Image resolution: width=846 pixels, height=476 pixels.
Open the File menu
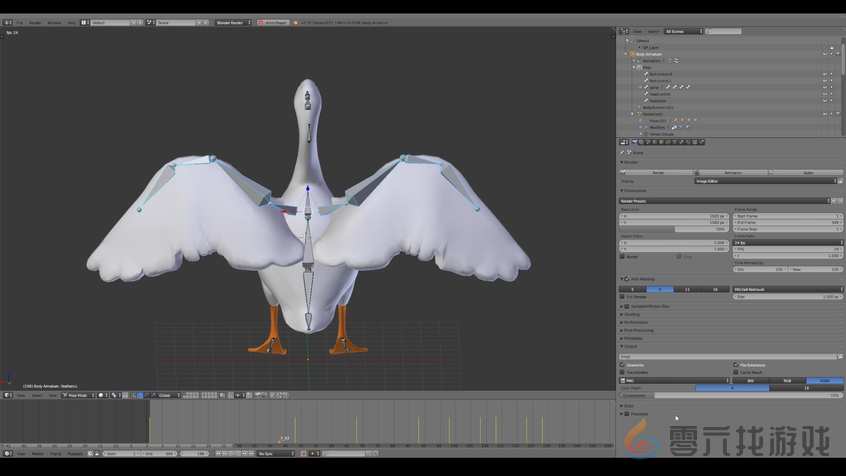pos(19,22)
